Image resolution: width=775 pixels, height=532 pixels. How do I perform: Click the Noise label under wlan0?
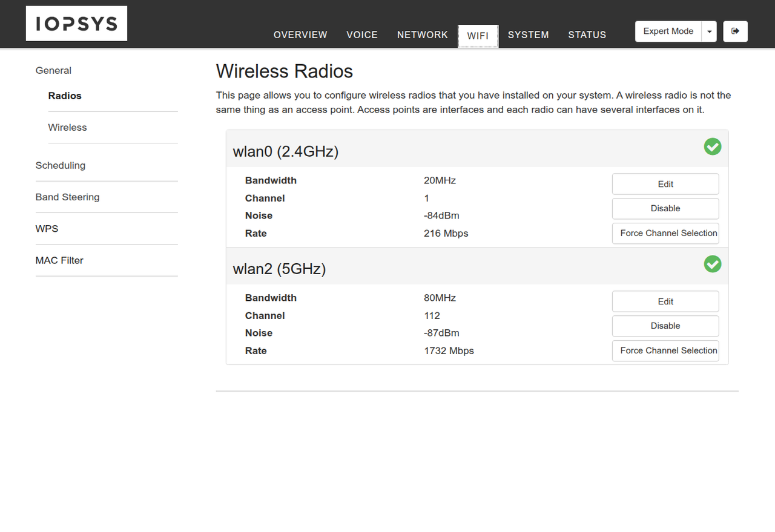click(x=259, y=215)
